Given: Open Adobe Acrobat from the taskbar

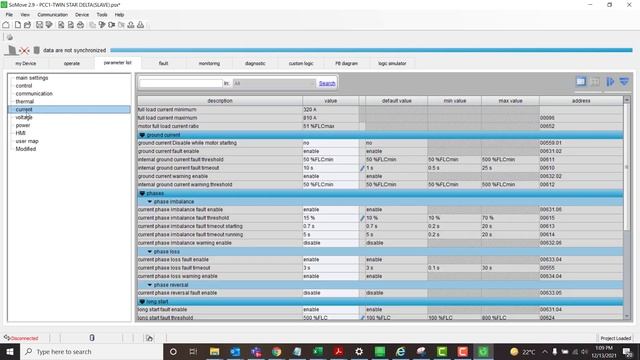Looking at the screenshot, I should [338, 351].
